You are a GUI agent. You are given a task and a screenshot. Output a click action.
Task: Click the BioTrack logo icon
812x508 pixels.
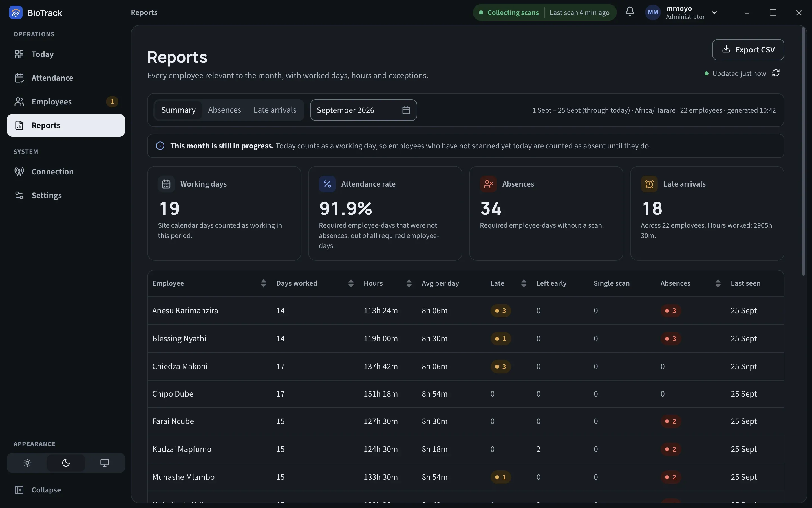(x=16, y=12)
